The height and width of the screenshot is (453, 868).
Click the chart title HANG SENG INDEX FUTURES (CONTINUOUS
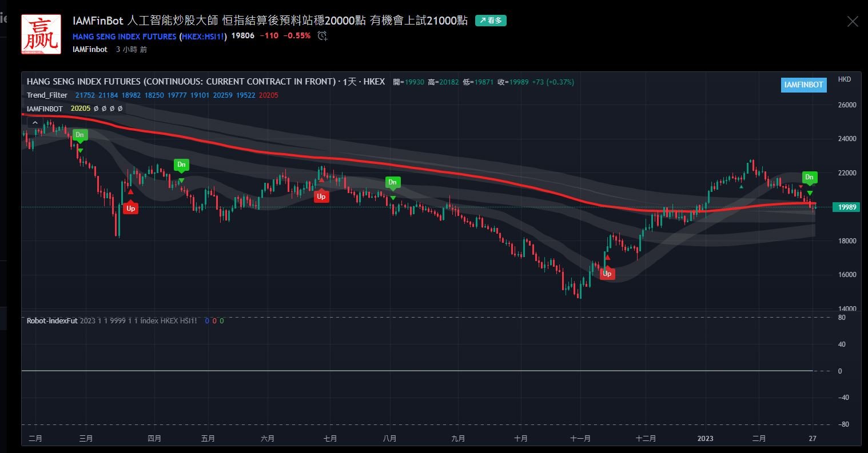point(206,82)
